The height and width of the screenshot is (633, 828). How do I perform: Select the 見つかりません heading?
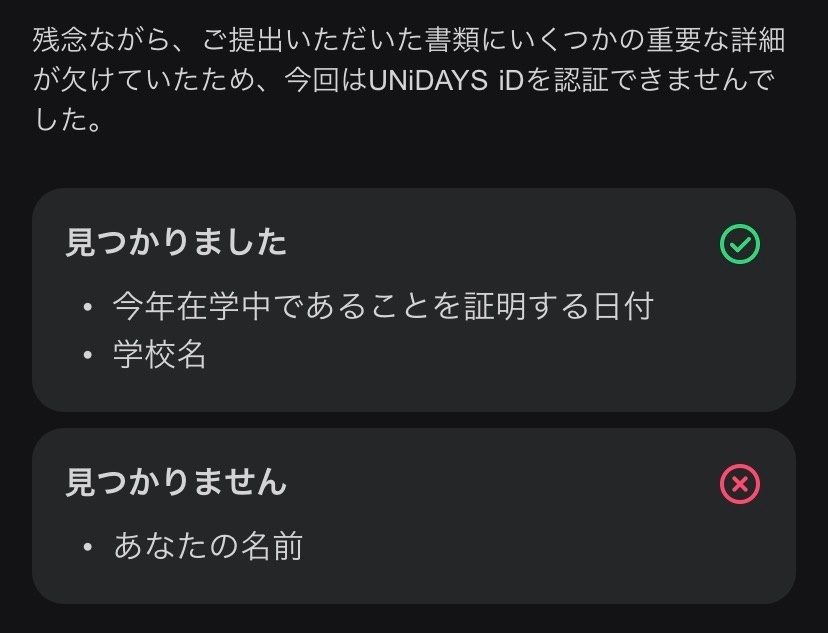(x=176, y=482)
